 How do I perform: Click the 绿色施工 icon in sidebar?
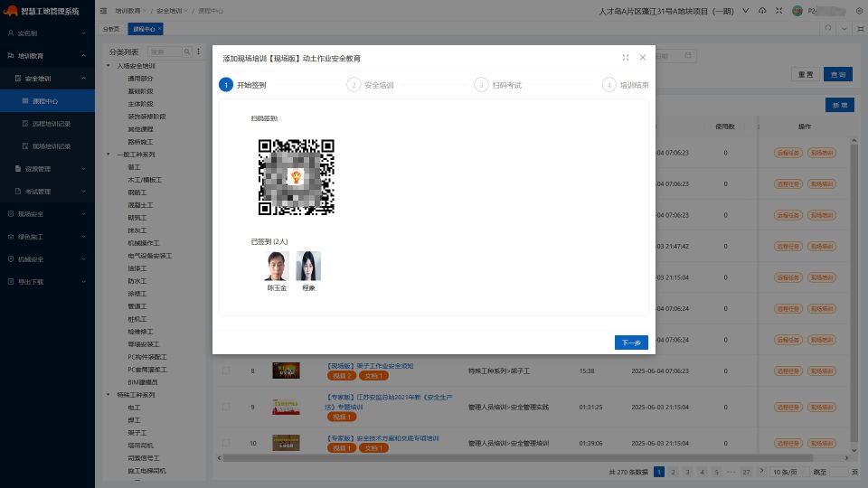(11, 236)
